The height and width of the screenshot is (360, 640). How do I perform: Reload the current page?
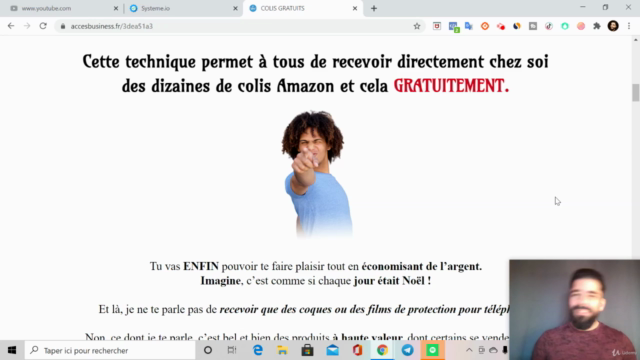click(43, 26)
